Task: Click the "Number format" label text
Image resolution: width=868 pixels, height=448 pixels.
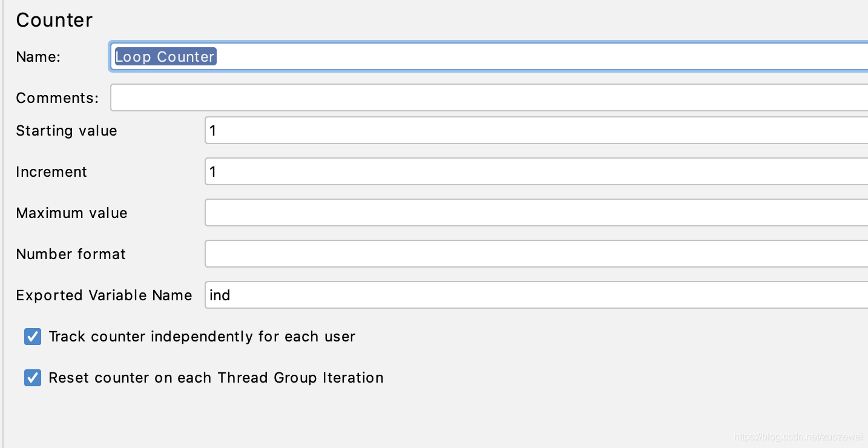Action: pos(71,254)
